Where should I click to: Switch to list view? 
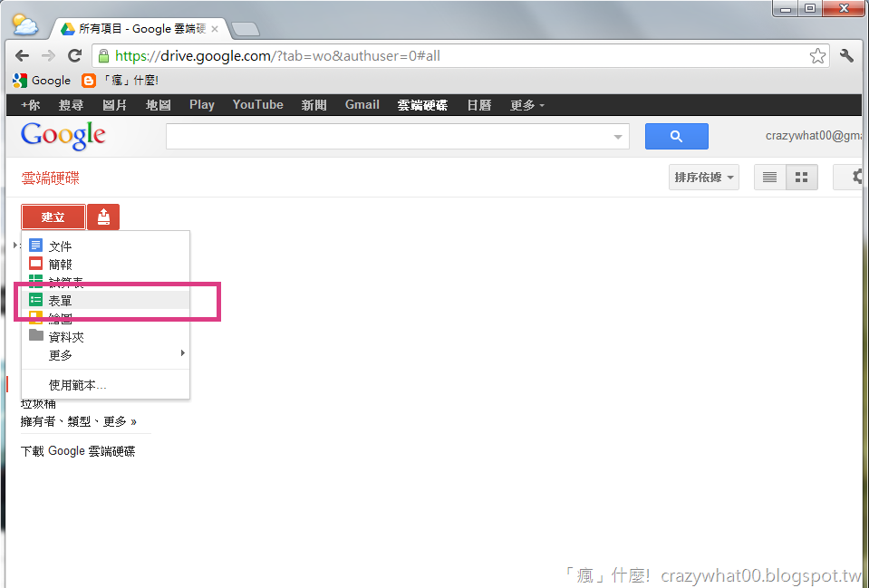tap(770, 178)
